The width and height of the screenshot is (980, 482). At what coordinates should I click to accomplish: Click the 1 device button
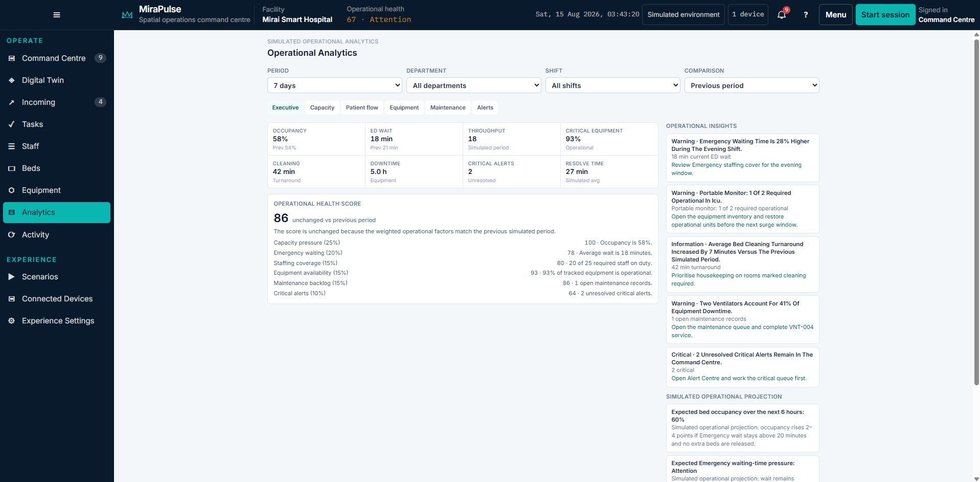pyautogui.click(x=748, y=15)
